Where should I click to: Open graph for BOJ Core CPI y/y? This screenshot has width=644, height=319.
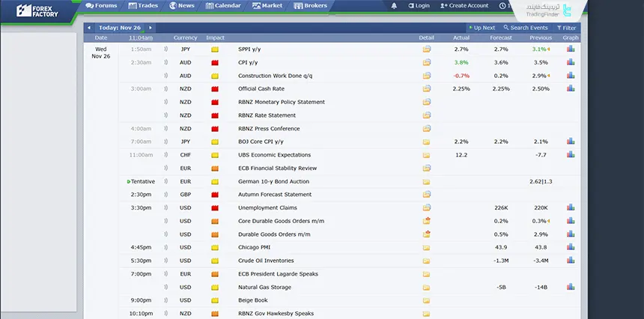[x=571, y=142]
